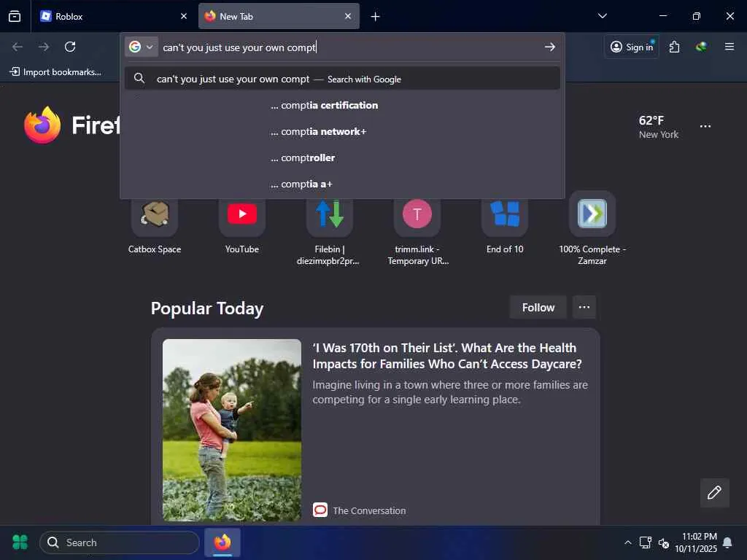Screen dimensions: 747x560
Task: Click the Go arrow in address bar
Action: click(550, 47)
